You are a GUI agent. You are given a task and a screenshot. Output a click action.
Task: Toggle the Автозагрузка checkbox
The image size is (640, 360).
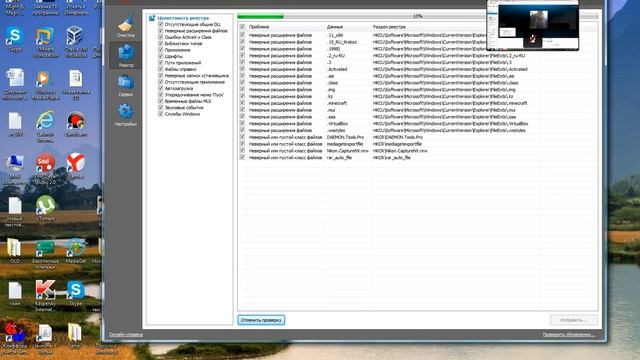point(161,88)
